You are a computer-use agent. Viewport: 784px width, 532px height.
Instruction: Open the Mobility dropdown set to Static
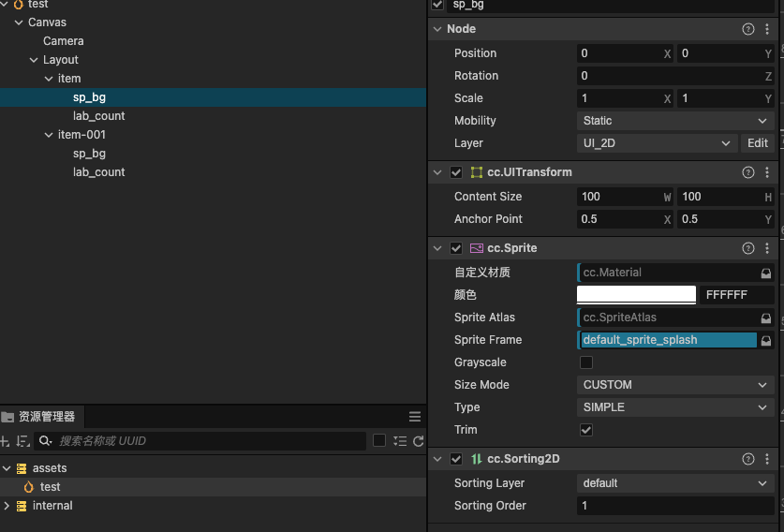tap(675, 121)
